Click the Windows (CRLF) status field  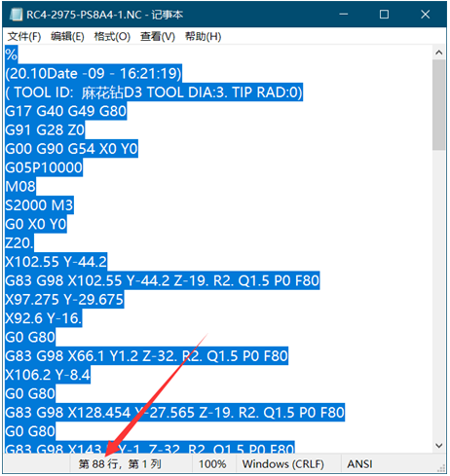pos(283,464)
